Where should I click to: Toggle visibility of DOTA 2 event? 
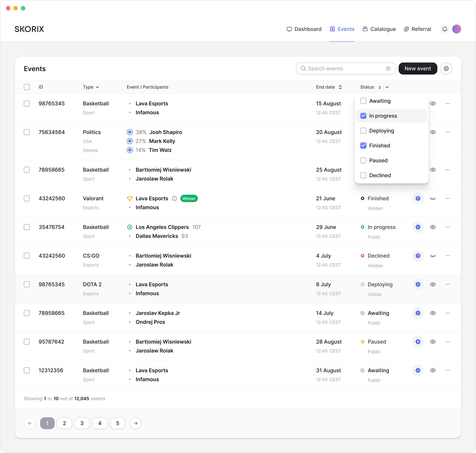coord(432,284)
